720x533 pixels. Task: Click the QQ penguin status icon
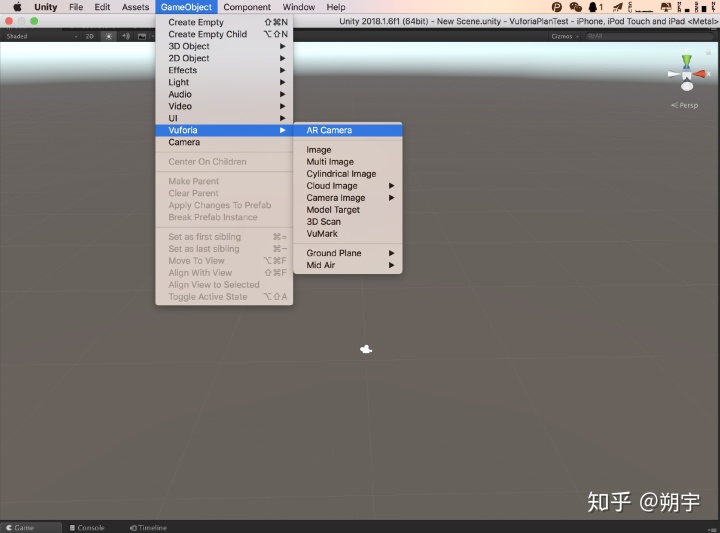click(x=593, y=7)
